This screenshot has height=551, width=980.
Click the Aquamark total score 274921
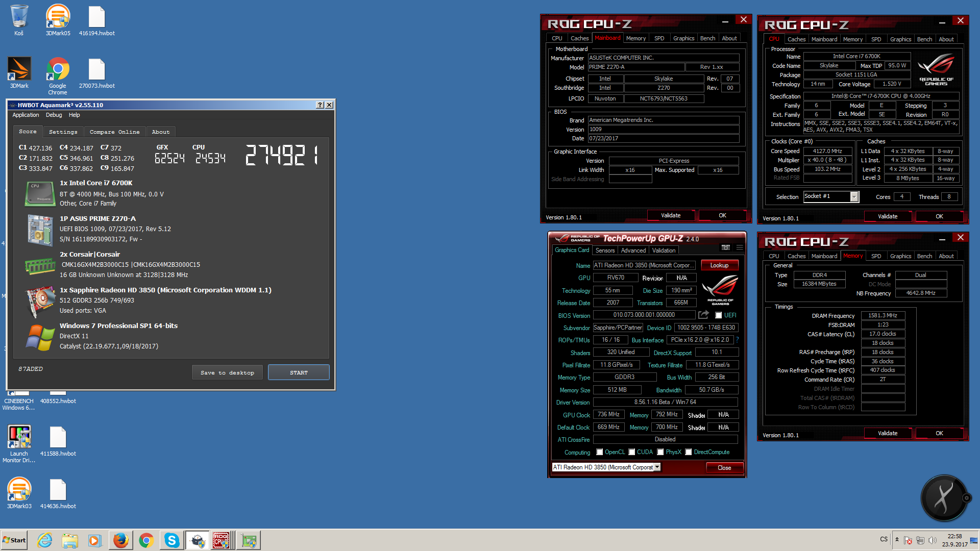click(282, 155)
